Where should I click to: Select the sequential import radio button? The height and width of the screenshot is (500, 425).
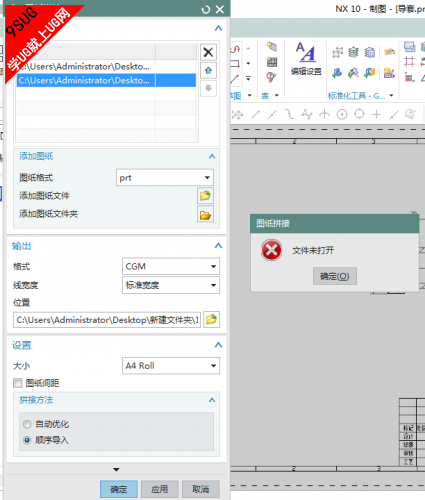click(27, 440)
